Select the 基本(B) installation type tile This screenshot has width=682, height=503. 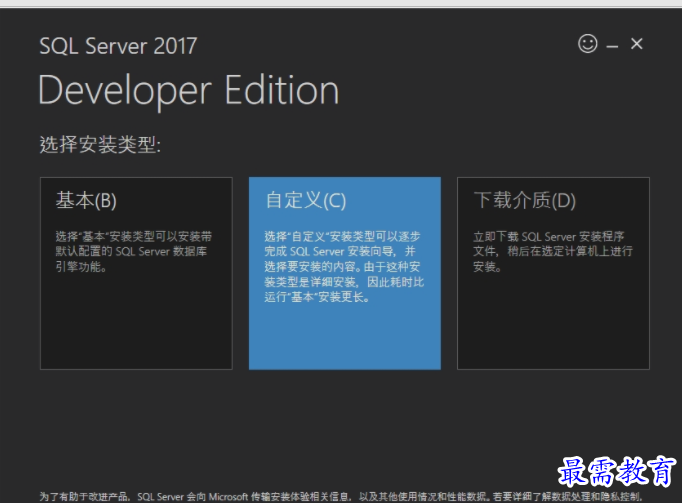coord(136,273)
